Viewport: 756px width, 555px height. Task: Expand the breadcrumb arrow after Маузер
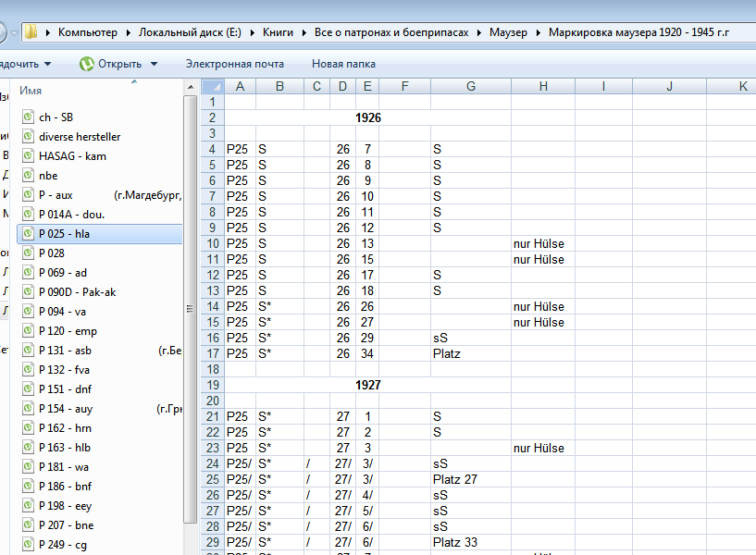538,33
